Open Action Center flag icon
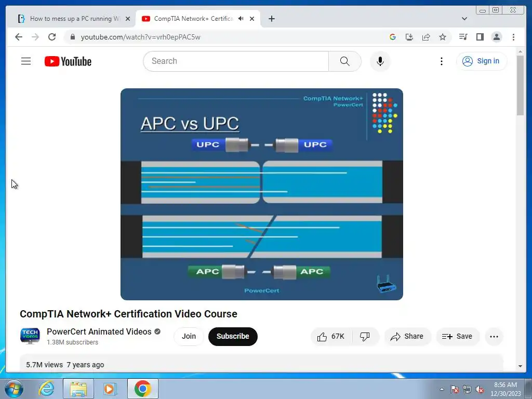This screenshot has height=399, width=532. click(455, 389)
